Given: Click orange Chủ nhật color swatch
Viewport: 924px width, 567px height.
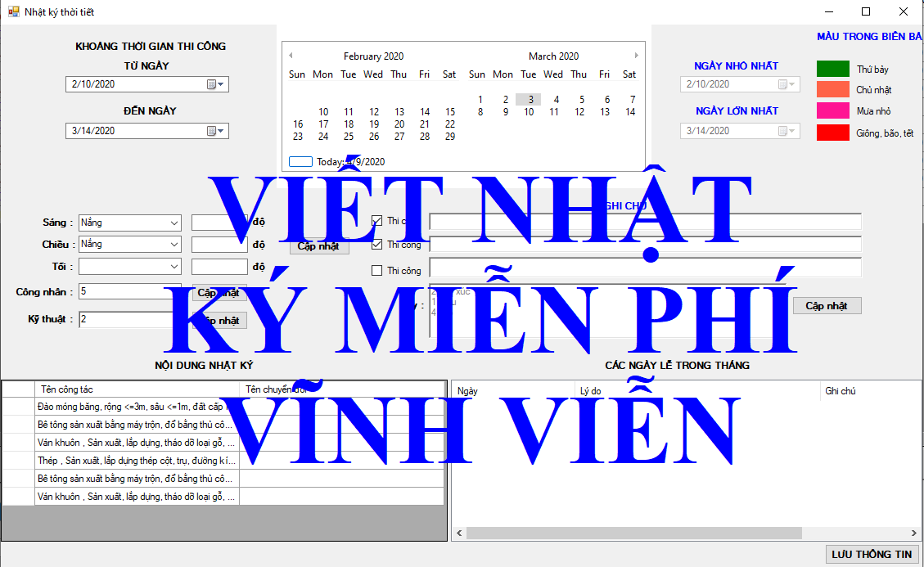Looking at the screenshot, I should (x=832, y=89).
